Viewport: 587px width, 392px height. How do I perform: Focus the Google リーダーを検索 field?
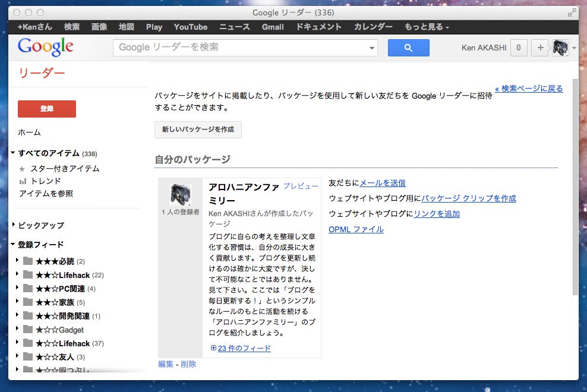[245, 48]
